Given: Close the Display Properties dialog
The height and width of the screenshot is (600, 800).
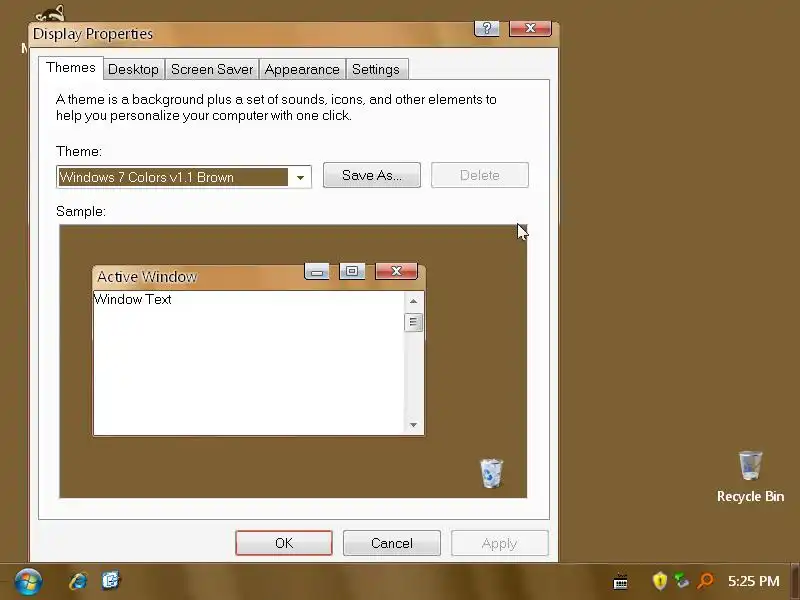Looking at the screenshot, I should tap(530, 28).
